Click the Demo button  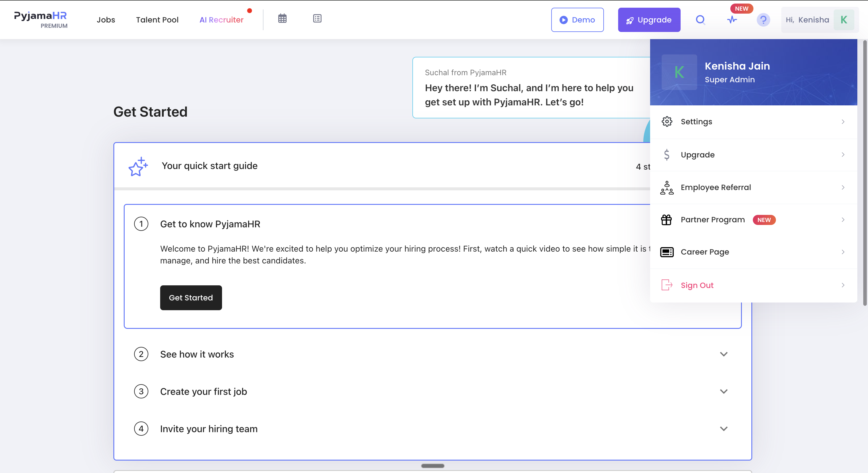click(577, 20)
